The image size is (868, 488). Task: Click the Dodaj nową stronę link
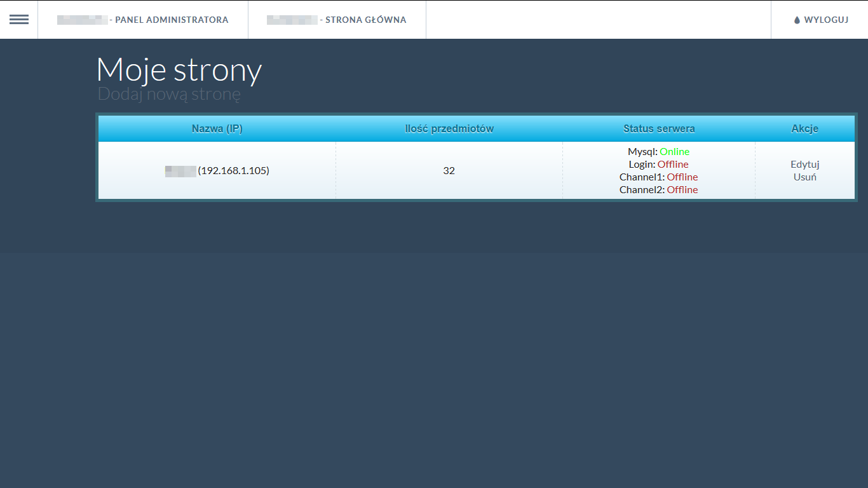[x=169, y=95]
